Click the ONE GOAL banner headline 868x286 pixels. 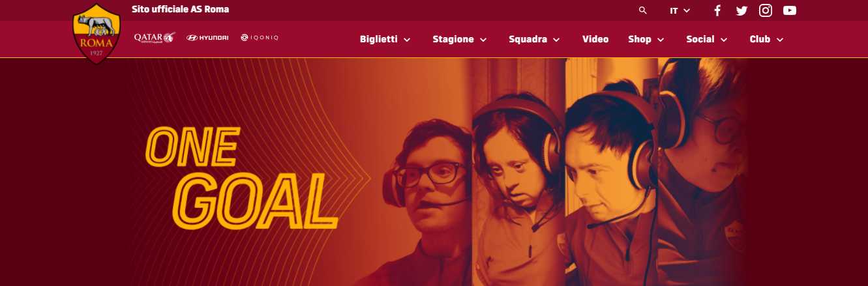241,176
